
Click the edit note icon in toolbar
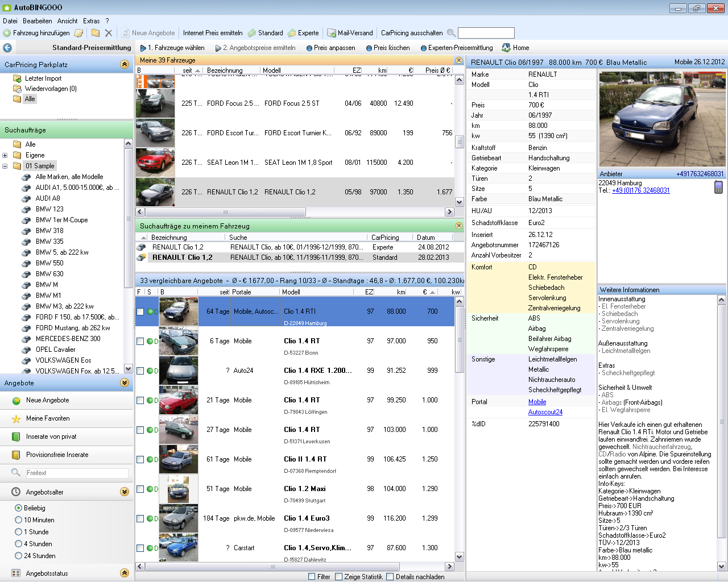click(79, 33)
